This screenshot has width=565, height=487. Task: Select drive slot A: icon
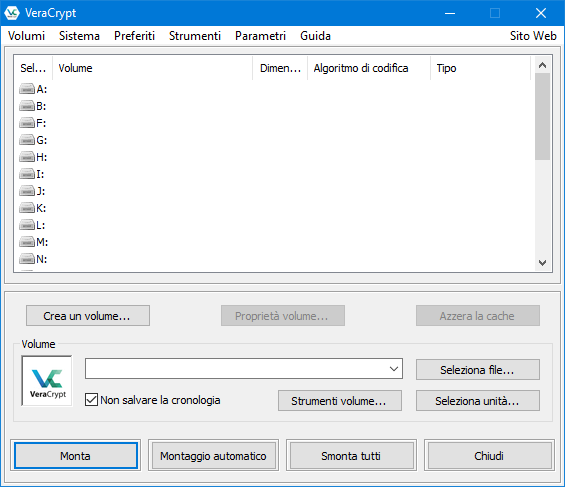[27, 89]
